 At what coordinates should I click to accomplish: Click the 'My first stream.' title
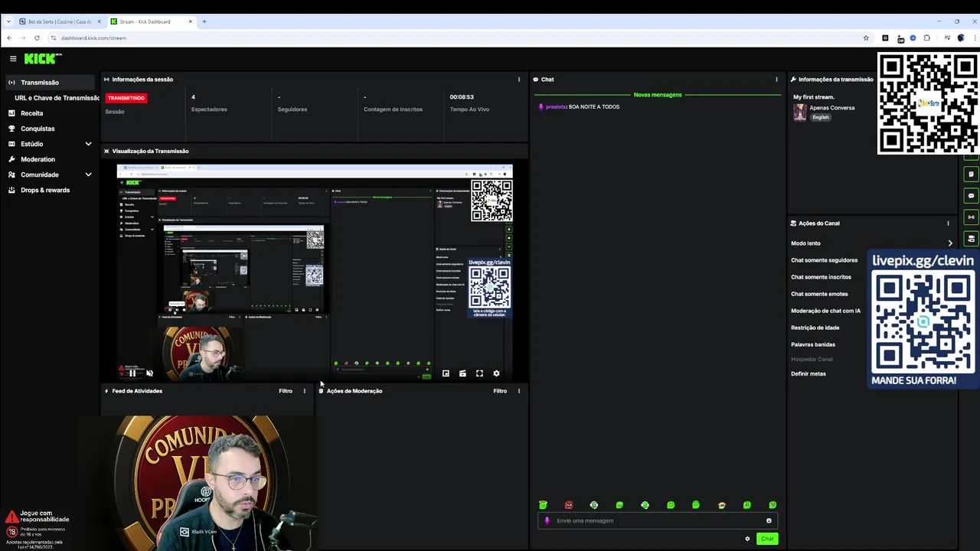[x=814, y=97]
